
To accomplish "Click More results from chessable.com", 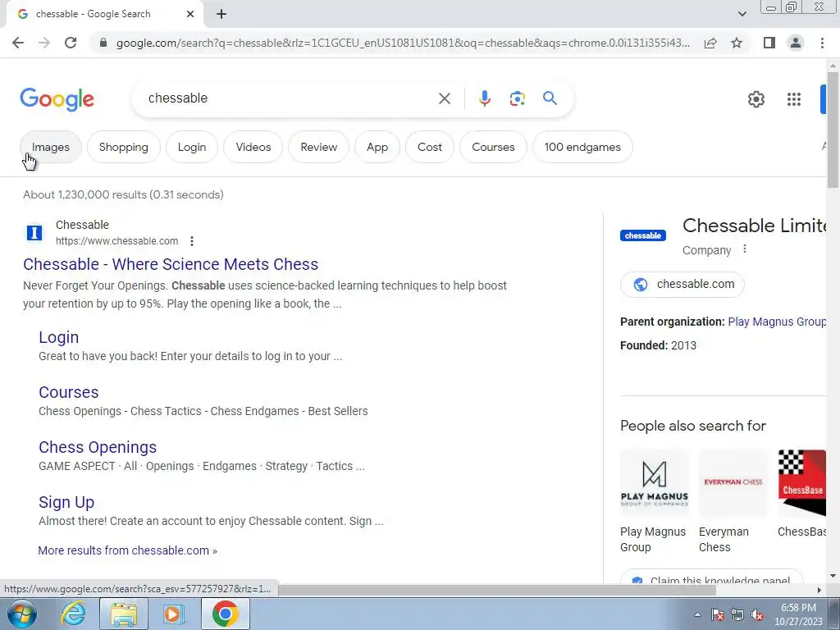I will point(127,550).
